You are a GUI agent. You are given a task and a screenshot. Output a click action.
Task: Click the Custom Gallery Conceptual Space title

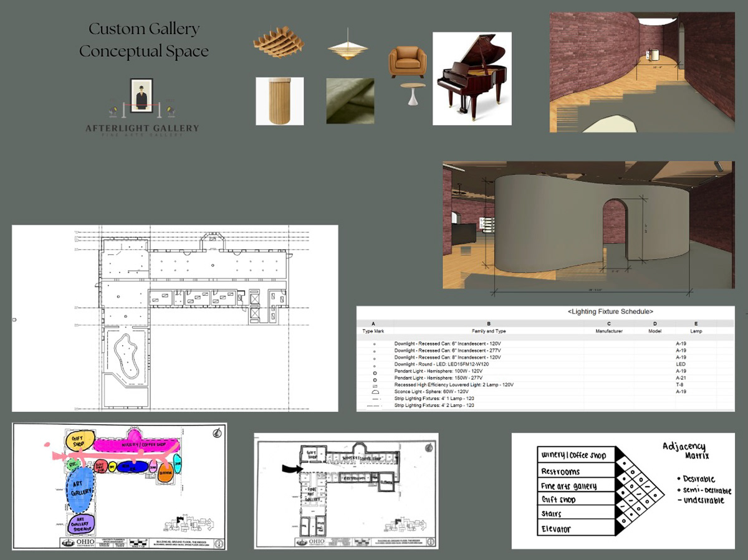tap(145, 39)
